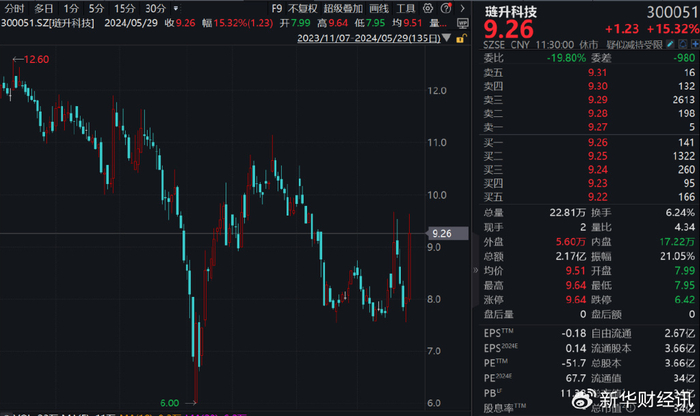Screen dimensions: 700x416
Task: Select the 5分 period tab
Action: click(x=96, y=8)
